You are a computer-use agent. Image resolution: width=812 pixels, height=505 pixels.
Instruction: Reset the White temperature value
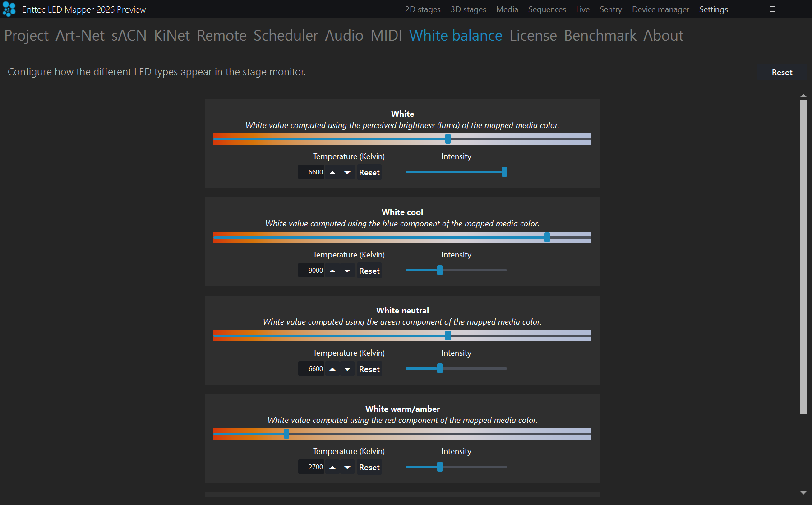pyautogui.click(x=369, y=172)
